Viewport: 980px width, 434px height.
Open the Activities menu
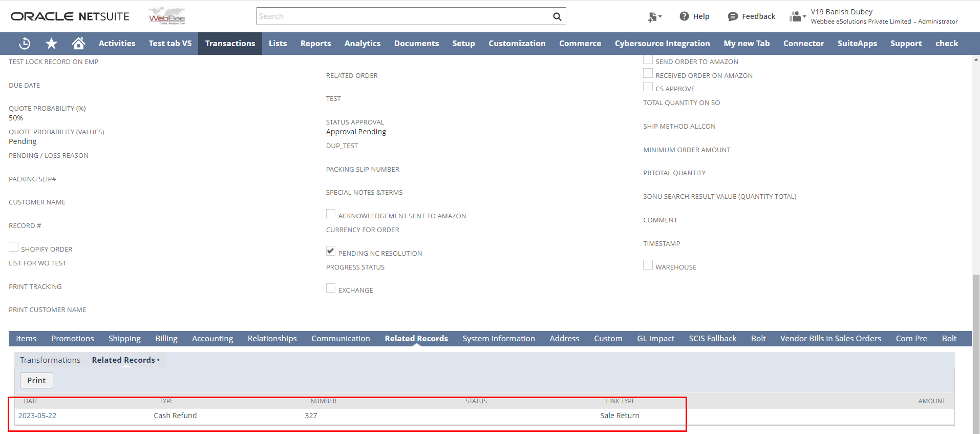tap(117, 44)
